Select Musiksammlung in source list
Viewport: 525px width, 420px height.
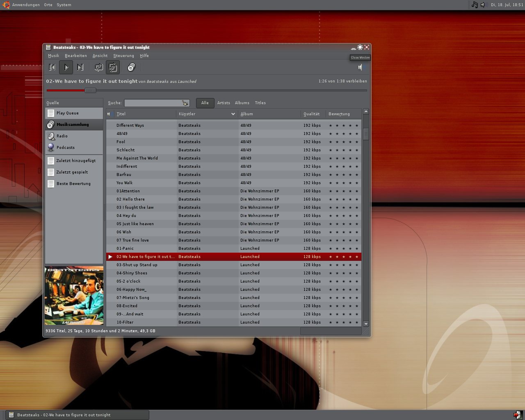74,125
